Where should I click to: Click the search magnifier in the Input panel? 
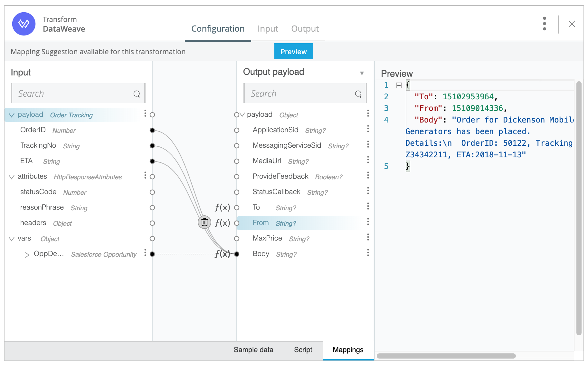pyautogui.click(x=137, y=94)
